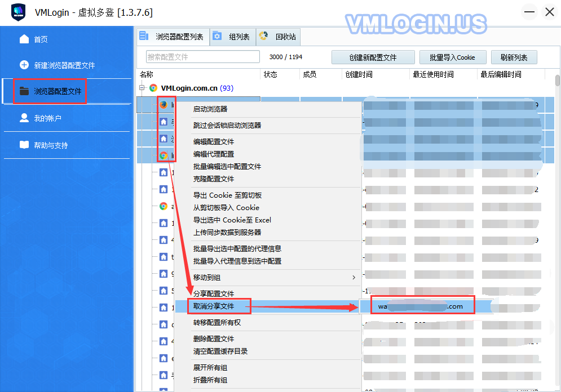Click the 浏览器配置列表 tab list icon
The width and height of the screenshot is (561, 392).
tap(144, 36)
